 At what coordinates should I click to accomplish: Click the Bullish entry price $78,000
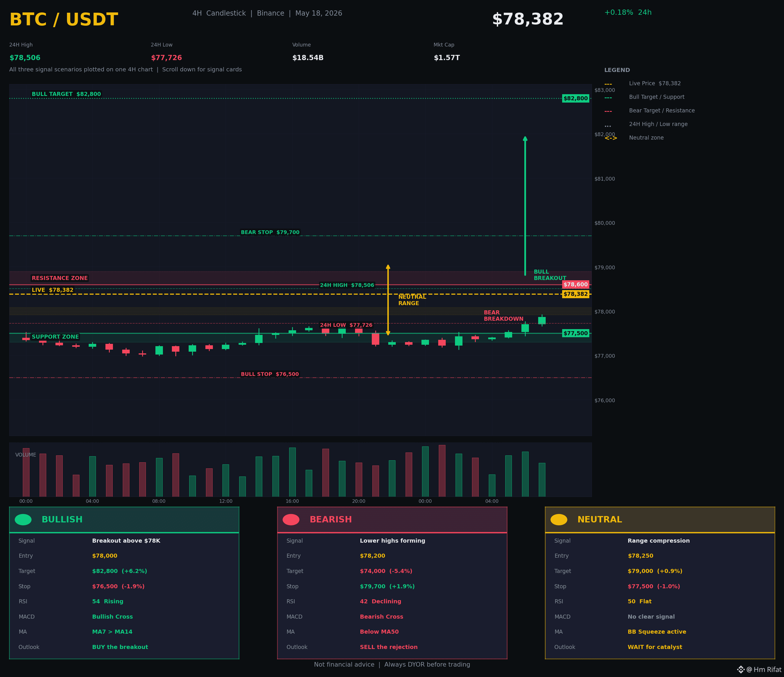(x=105, y=556)
